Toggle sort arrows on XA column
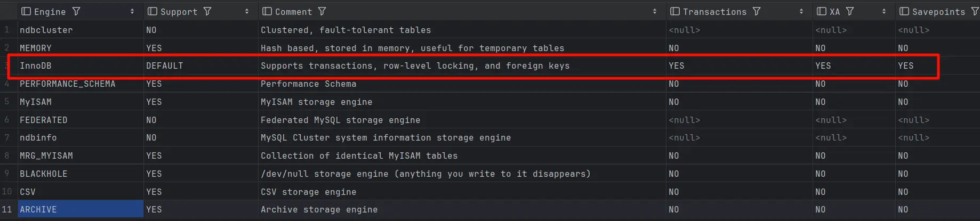 pyautogui.click(x=884, y=11)
